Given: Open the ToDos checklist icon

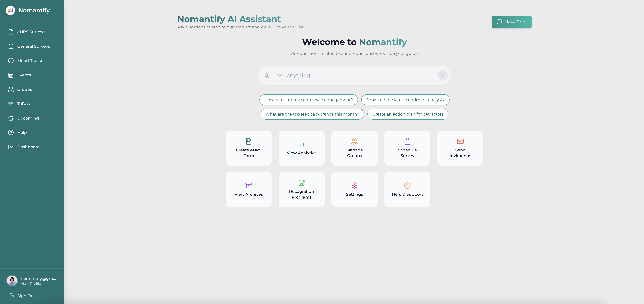Looking at the screenshot, I should tap(11, 104).
